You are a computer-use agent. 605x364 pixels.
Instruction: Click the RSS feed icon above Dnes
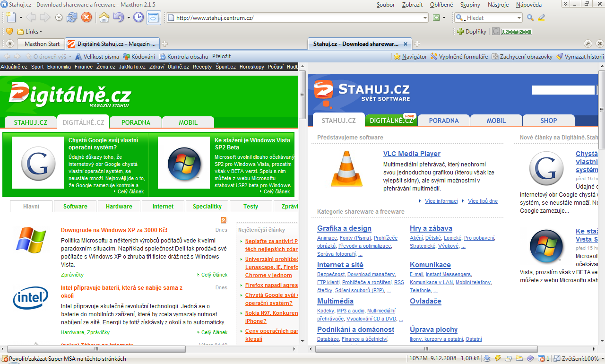[224, 220]
